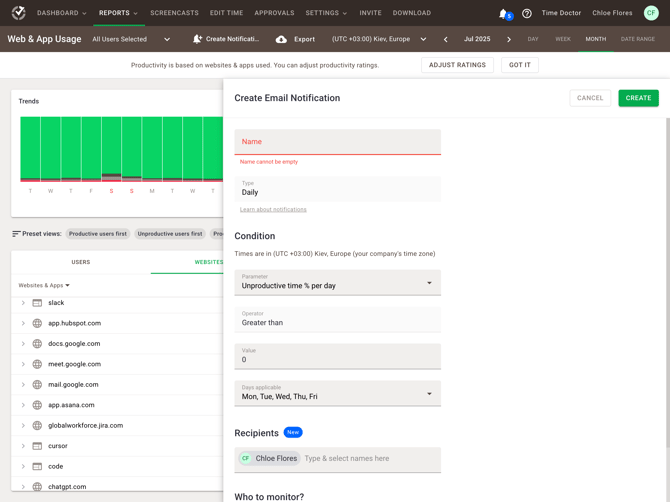Expand the mail.google.com row

[23, 385]
